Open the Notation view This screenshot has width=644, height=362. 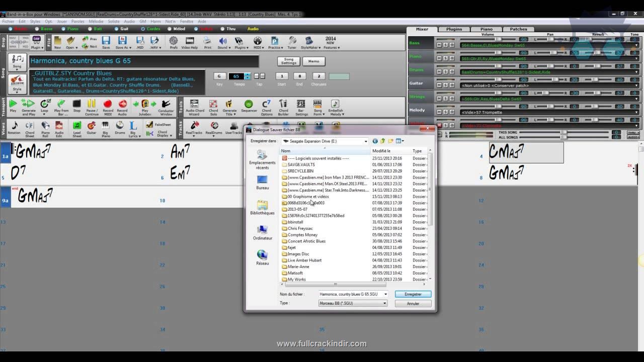point(14,128)
